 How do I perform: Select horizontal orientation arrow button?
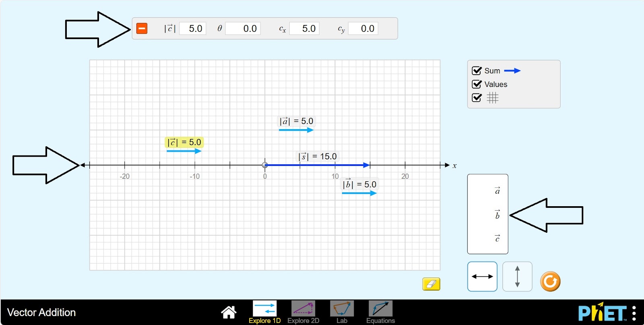click(x=482, y=277)
